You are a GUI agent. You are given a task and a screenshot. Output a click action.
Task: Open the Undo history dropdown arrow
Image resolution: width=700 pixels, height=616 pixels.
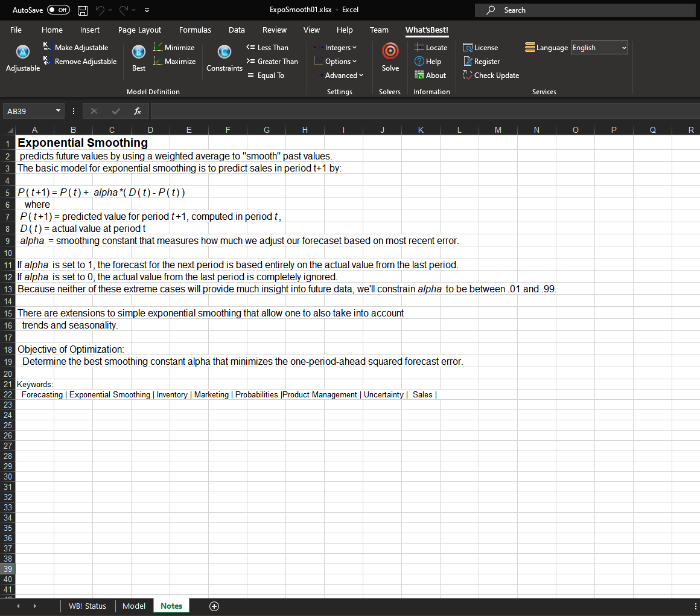[110, 10]
